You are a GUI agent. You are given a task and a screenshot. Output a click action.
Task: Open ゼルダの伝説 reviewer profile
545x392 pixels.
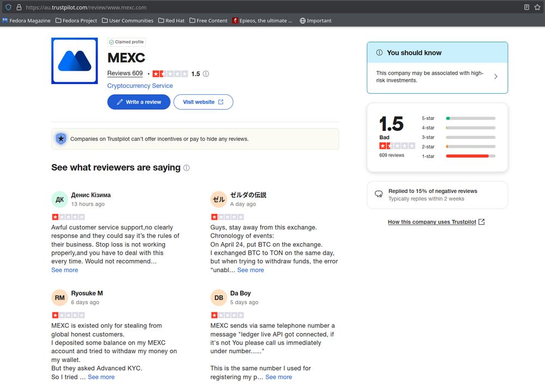(x=248, y=195)
